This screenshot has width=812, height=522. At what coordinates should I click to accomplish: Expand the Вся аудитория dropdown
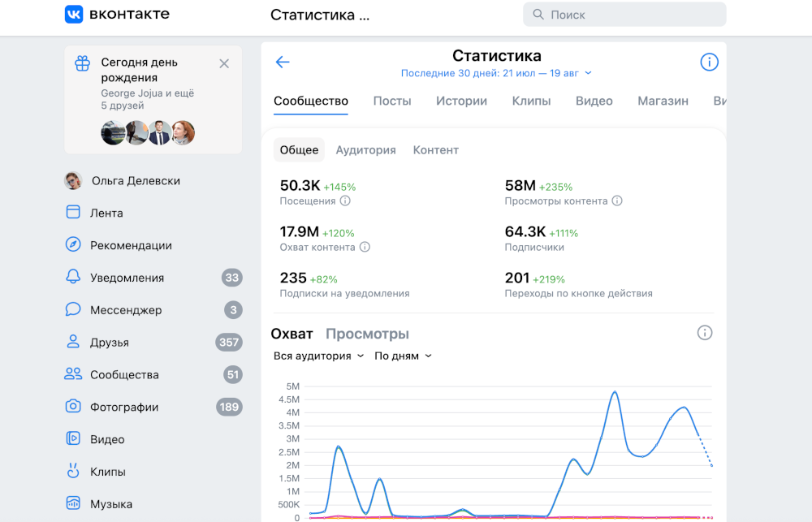click(318, 356)
